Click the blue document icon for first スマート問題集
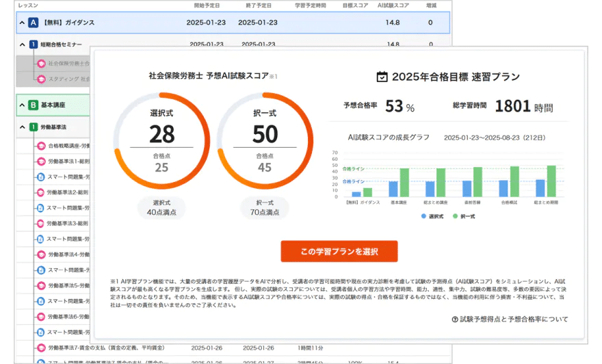 point(40,177)
